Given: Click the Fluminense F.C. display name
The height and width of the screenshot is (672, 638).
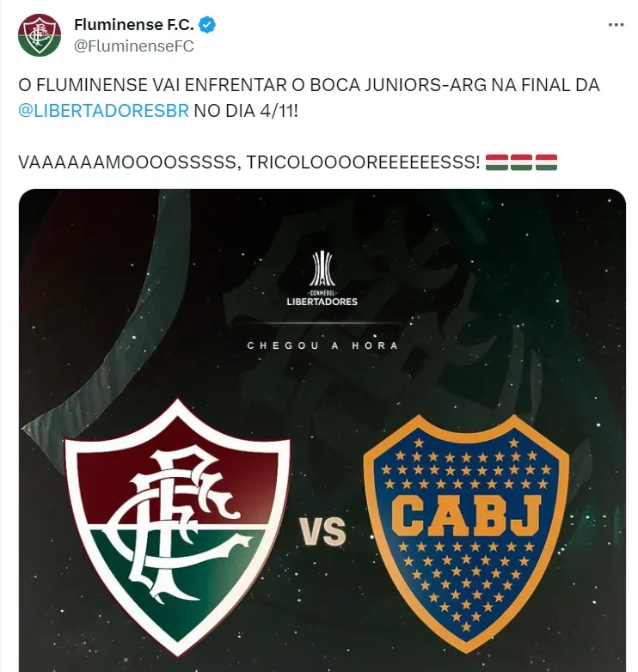Looking at the screenshot, I should coord(134,25).
